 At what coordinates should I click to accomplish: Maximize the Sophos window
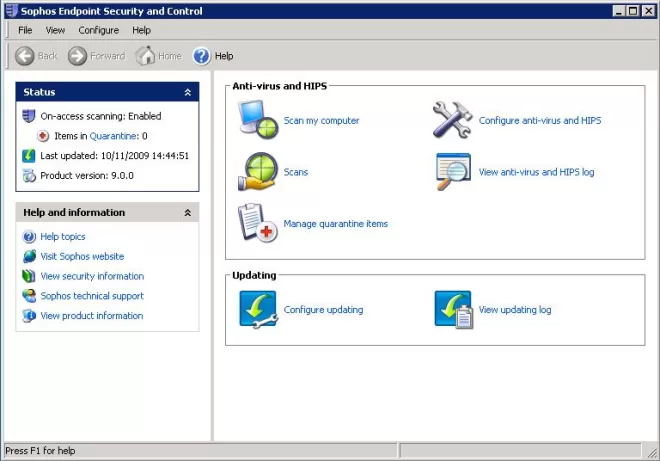(x=633, y=11)
